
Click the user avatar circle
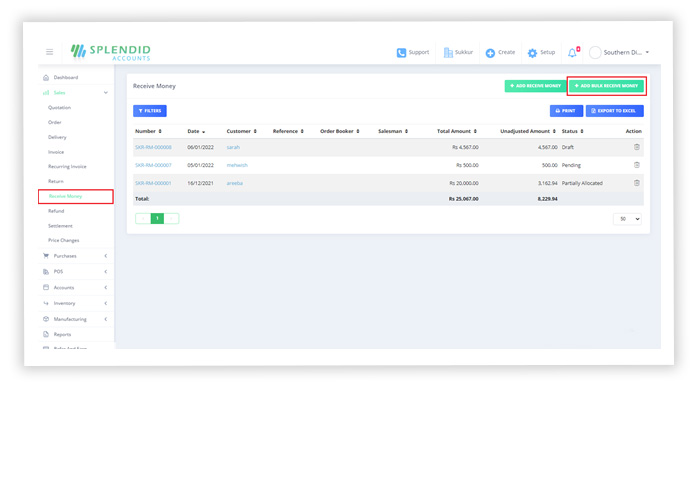point(595,53)
